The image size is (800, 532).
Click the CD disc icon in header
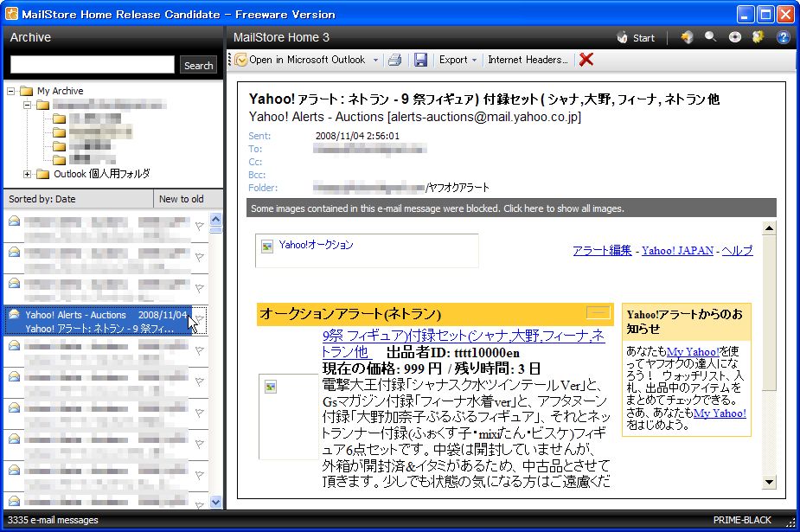point(734,37)
